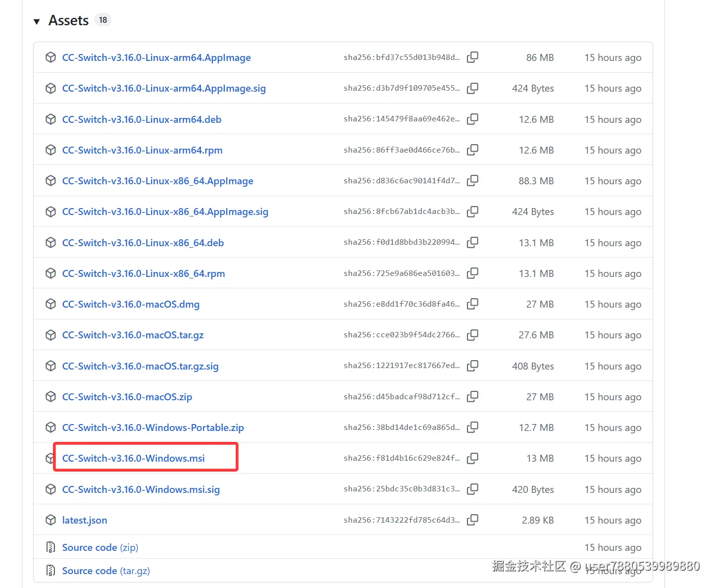The image size is (715, 588).
Task: Select hash text sha256:e8dd1f70c36d8fa46…
Action: point(402,304)
